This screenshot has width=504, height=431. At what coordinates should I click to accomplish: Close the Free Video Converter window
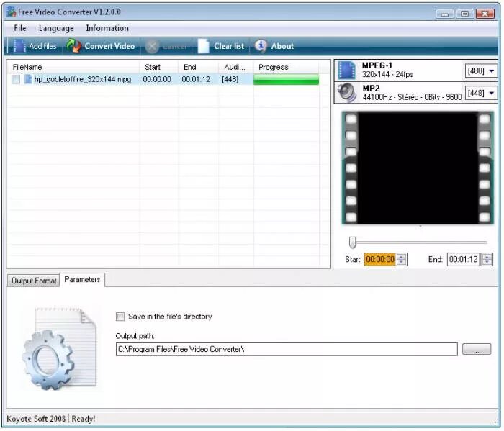tap(485, 14)
